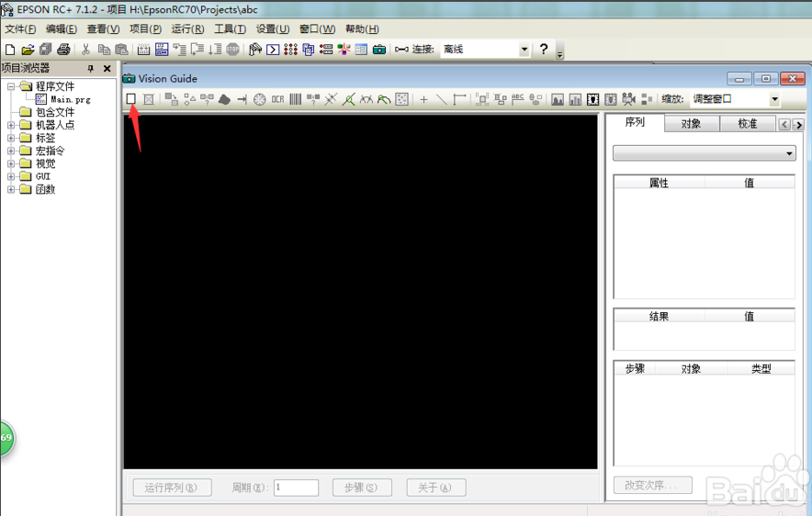Expand the 视觉 tree node

pyautogui.click(x=11, y=163)
